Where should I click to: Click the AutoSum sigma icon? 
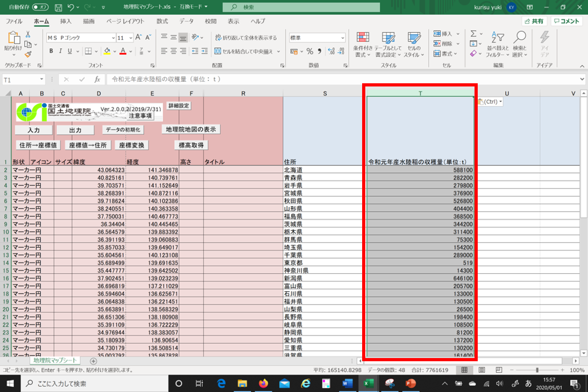[473, 34]
